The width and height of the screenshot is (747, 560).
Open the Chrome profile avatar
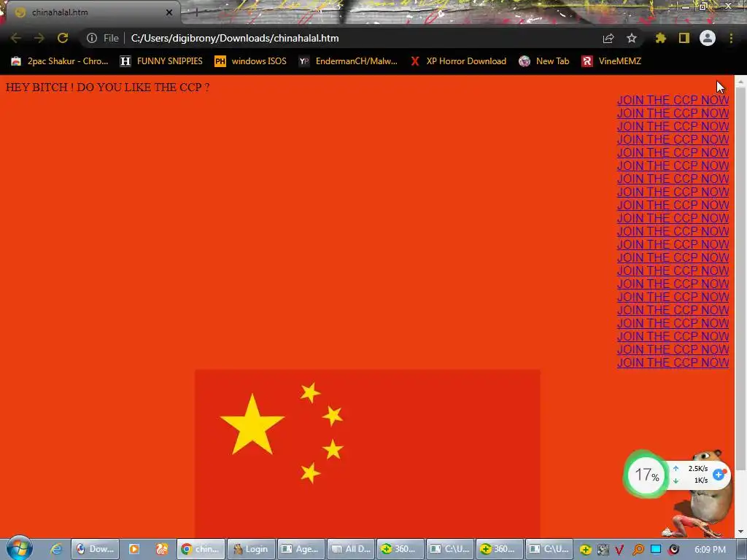708,38
